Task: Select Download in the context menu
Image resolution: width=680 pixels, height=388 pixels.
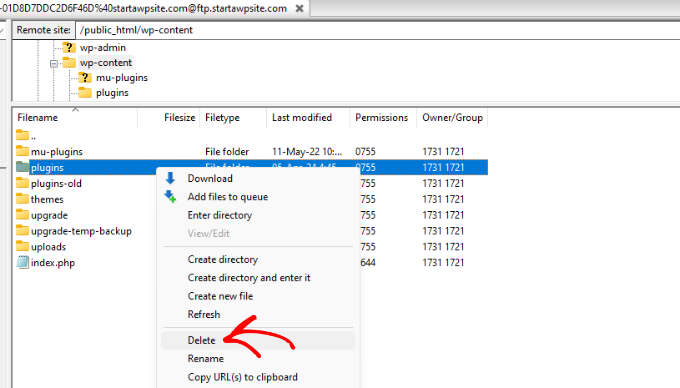Action: coord(210,179)
